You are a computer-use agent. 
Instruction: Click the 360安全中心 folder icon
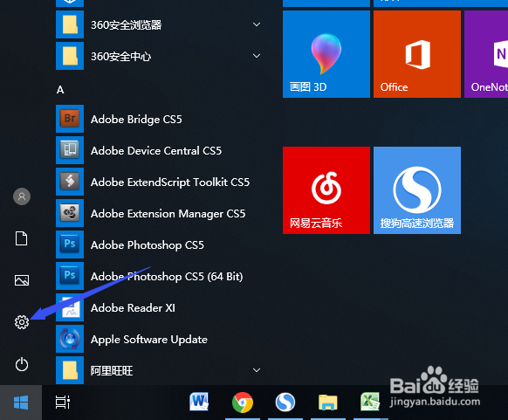pyautogui.click(x=70, y=56)
